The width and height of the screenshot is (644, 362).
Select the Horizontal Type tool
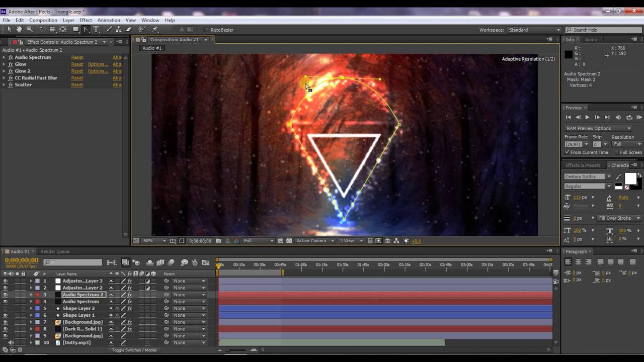click(x=96, y=30)
